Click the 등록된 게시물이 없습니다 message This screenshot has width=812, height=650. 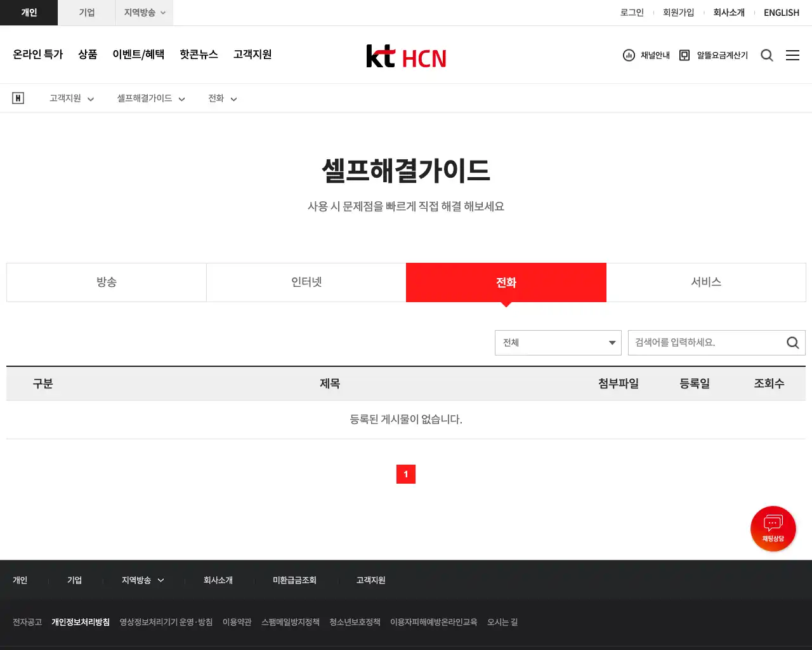pyautogui.click(x=406, y=419)
